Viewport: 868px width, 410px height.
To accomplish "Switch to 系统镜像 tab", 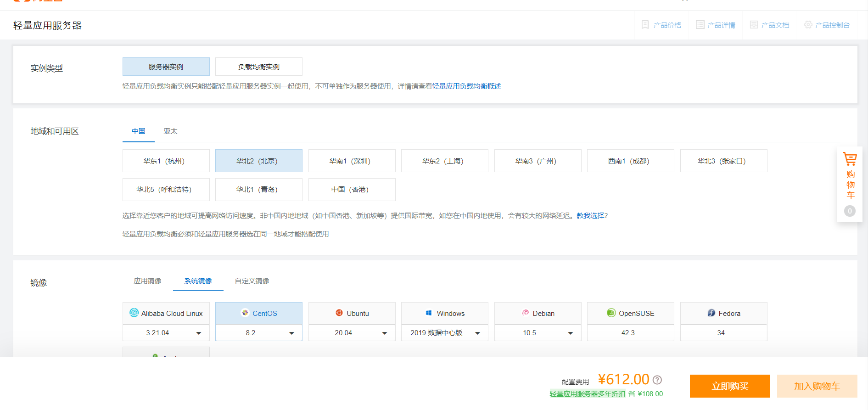I will click(x=198, y=281).
